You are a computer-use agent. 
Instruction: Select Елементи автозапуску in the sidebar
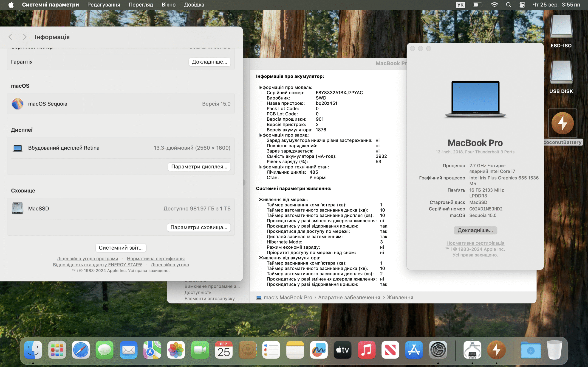pyautogui.click(x=209, y=299)
